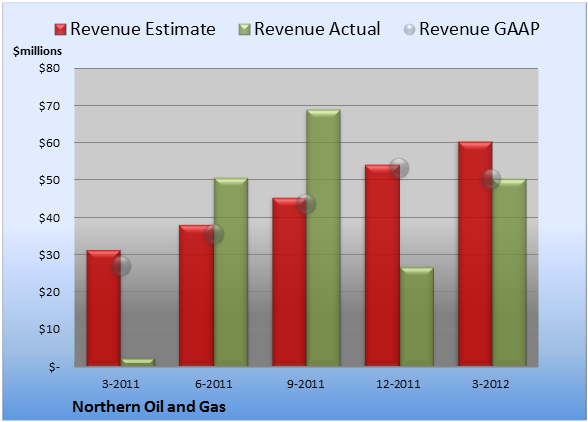The width and height of the screenshot is (588, 422).
Task: Select the red estimate bar for 3-2011
Action: click(104, 308)
